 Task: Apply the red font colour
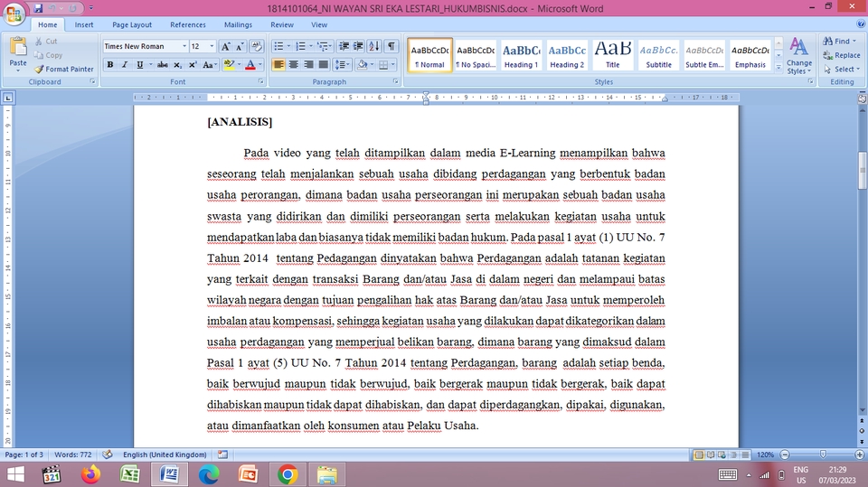(x=250, y=65)
